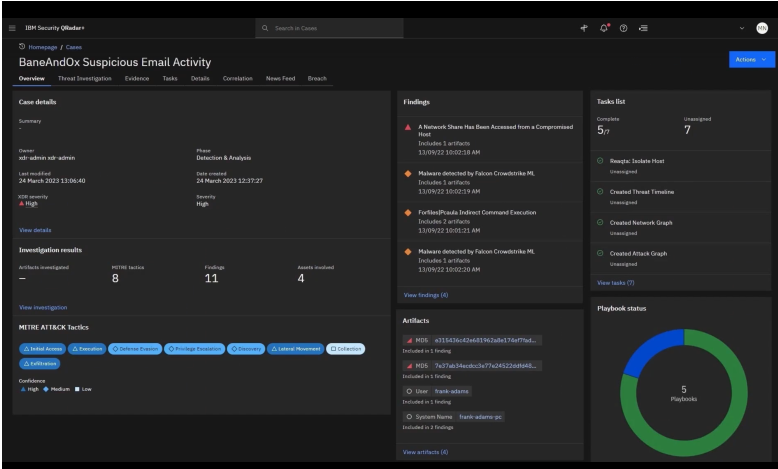
Task: Toggle complete check for Created Threat Timeline
Action: click(x=600, y=192)
